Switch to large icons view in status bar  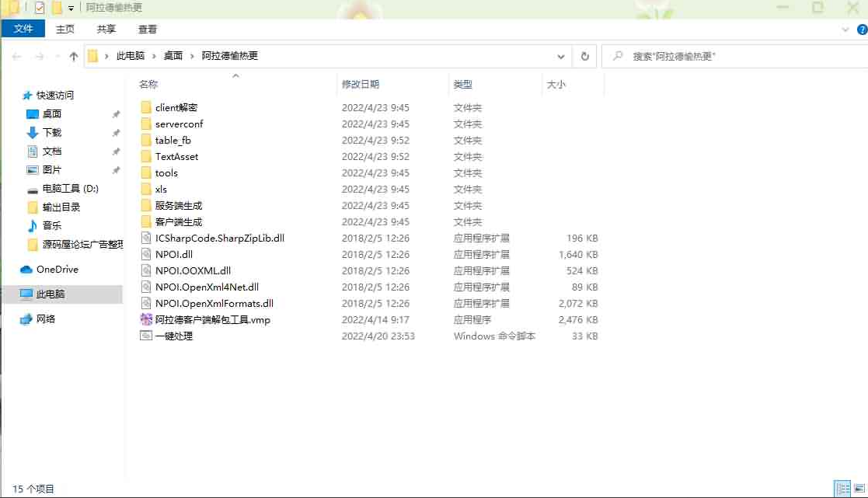[858, 489]
